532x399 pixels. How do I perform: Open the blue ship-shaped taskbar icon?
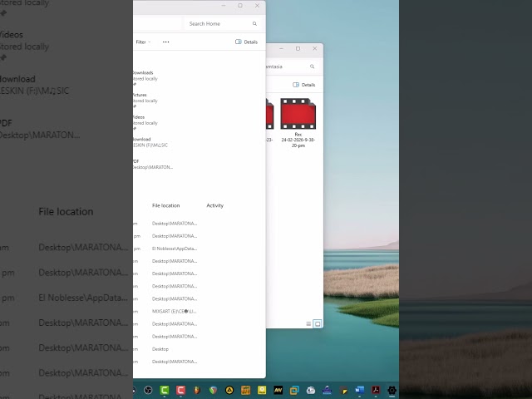pyautogui.click(x=327, y=390)
